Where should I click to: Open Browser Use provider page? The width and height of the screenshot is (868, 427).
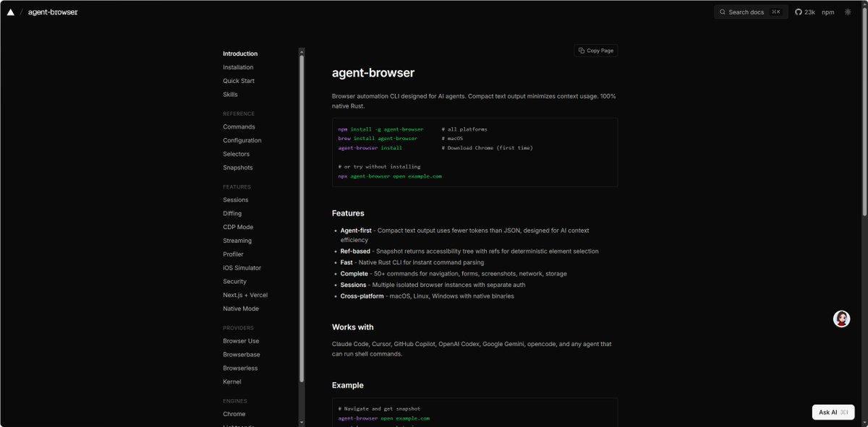(x=241, y=341)
